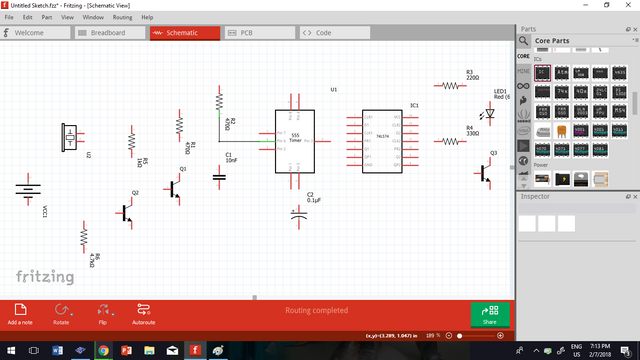The height and width of the screenshot is (360, 640).
Task: Click the zoom in plus icon
Action: [x=500, y=336]
